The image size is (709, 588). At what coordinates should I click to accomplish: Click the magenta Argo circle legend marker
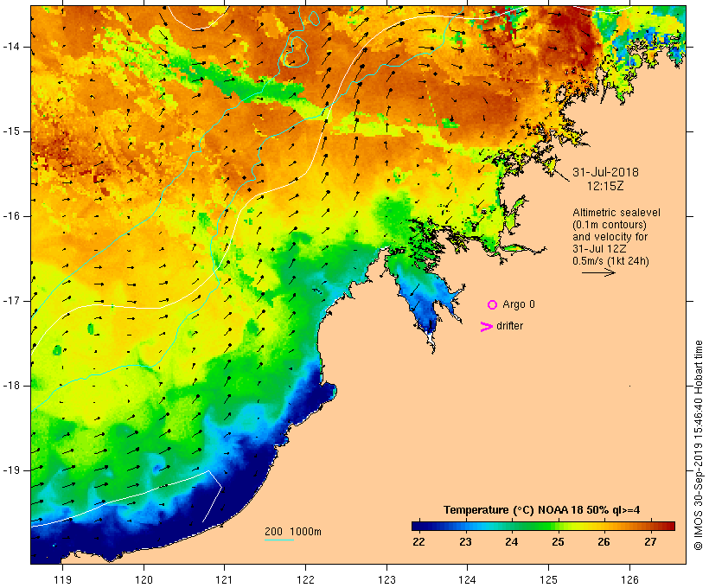493,305
